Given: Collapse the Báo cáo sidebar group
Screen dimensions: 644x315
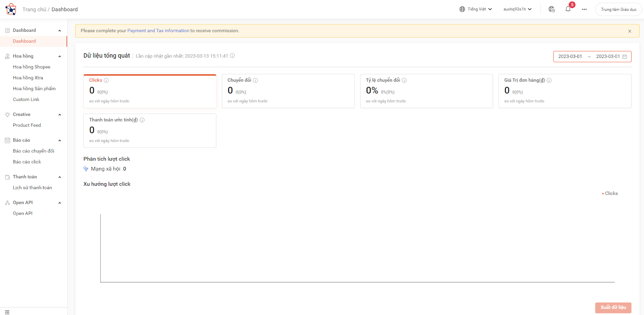Looking at the screenshot, I should pos(60,140).
